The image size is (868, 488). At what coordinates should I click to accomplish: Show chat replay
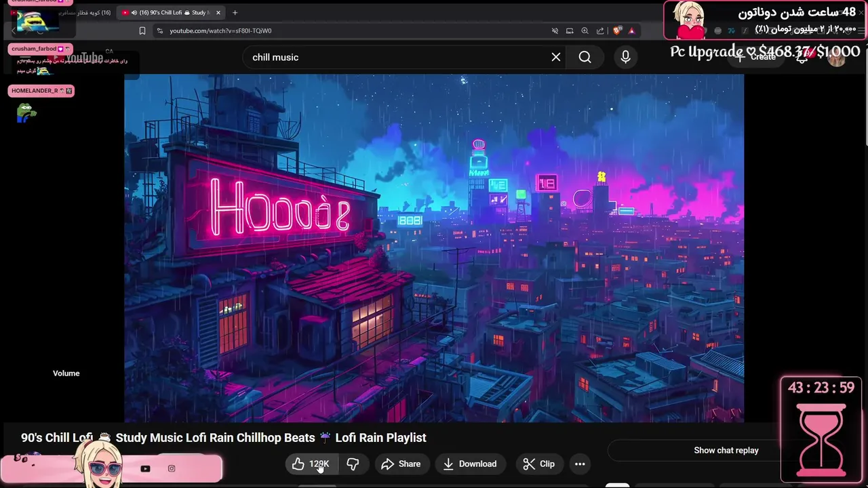(726, 450)
